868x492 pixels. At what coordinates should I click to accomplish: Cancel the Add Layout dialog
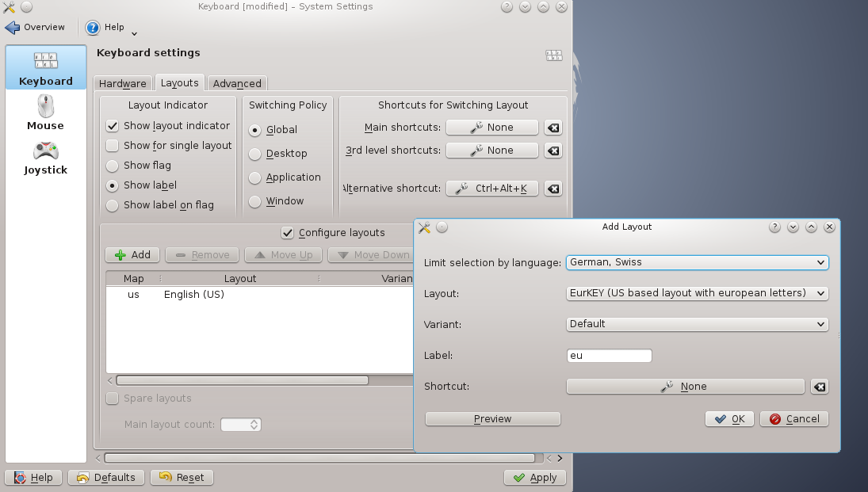pos(794,419)
